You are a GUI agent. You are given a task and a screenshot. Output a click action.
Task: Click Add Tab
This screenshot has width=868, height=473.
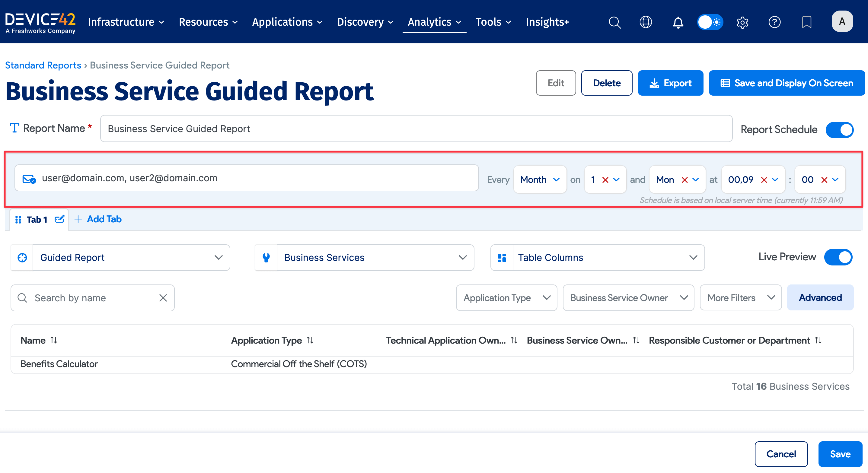coord(98,219)
